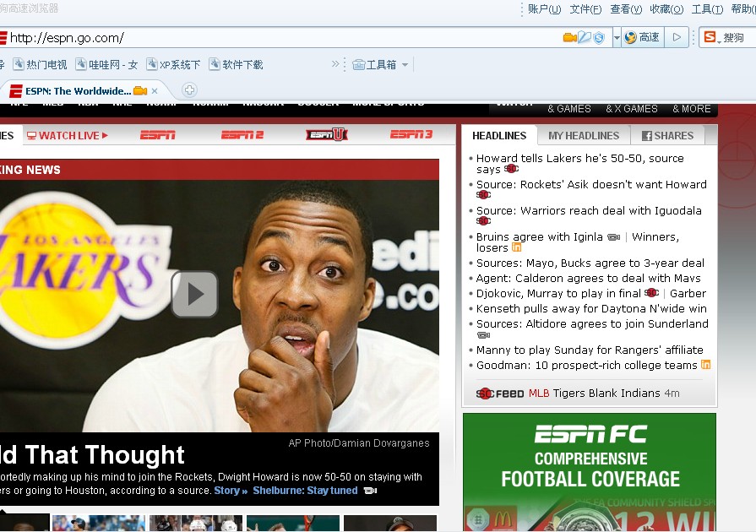Open 'Mayo, Bucks agree to 3-year deal'
The height and width of the screenshot is (532, 756).
(590, 263)
